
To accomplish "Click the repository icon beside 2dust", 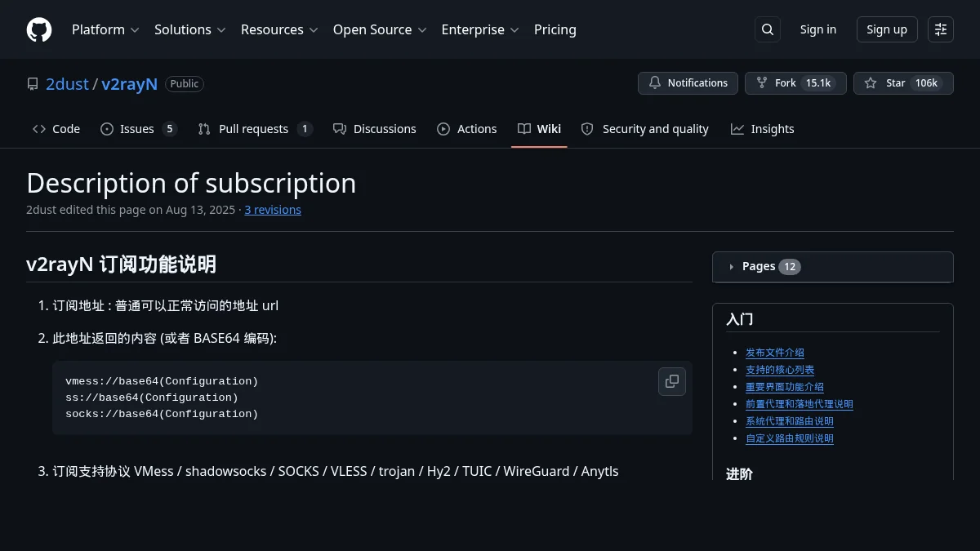I will [33, 84].
